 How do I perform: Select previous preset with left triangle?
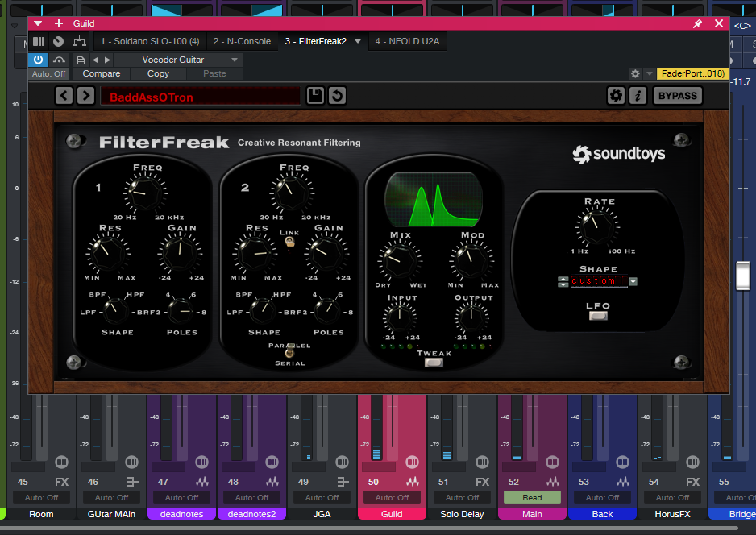click(95, 60)
